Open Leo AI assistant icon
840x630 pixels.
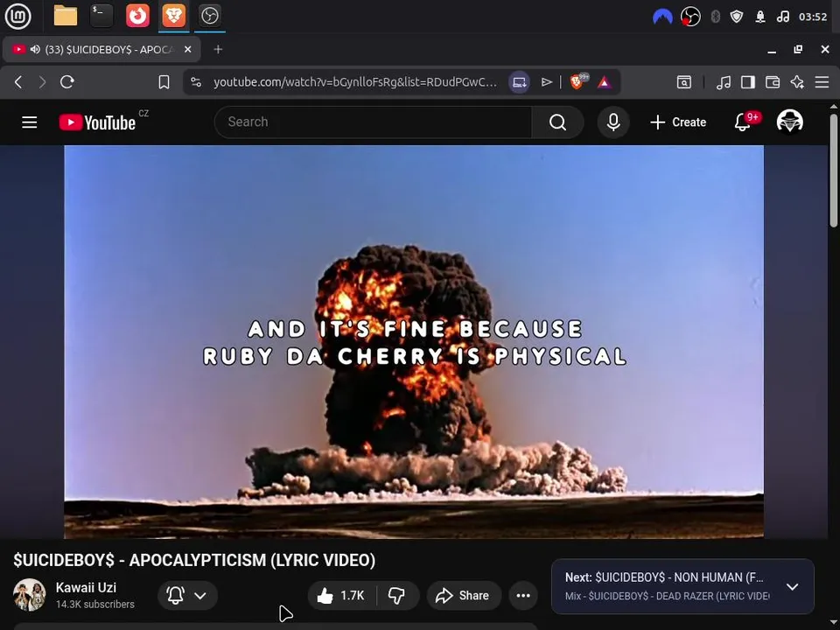point(797,82)
